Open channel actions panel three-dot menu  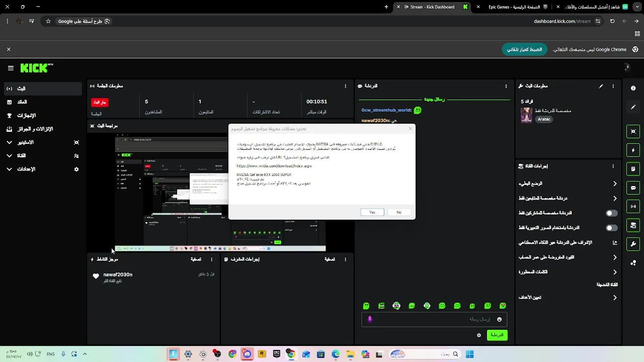click(x=613, y=166)
